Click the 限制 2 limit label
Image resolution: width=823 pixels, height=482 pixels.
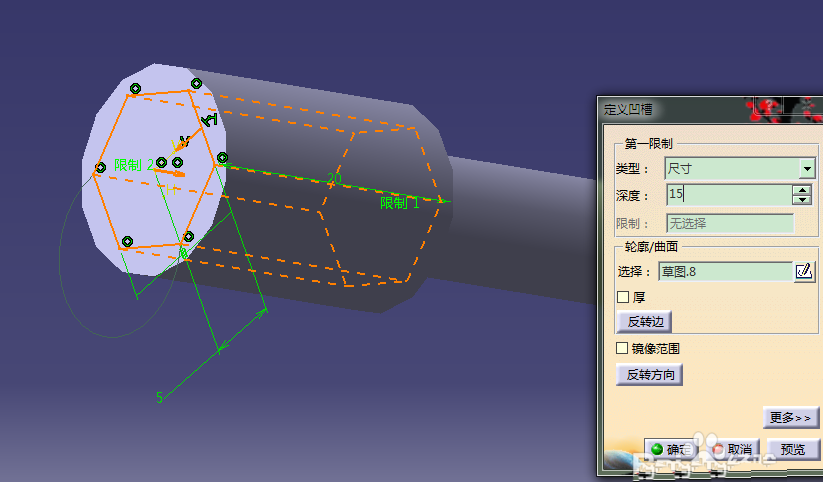point(134,165)
